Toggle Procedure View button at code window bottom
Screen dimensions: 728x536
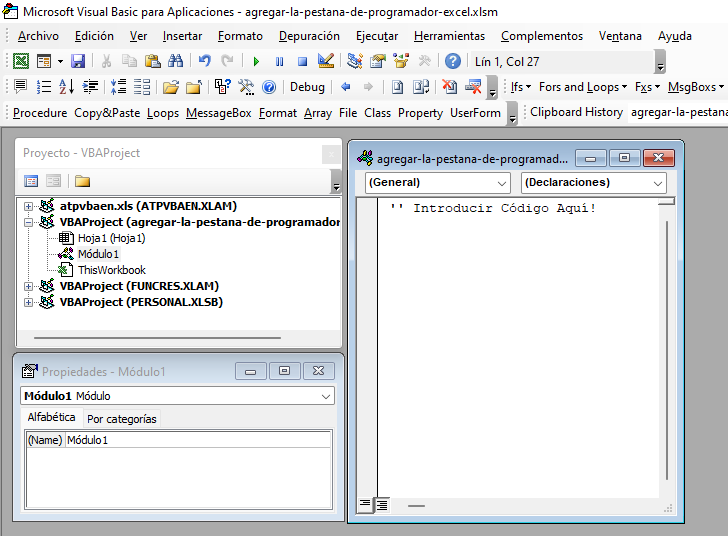365,504
